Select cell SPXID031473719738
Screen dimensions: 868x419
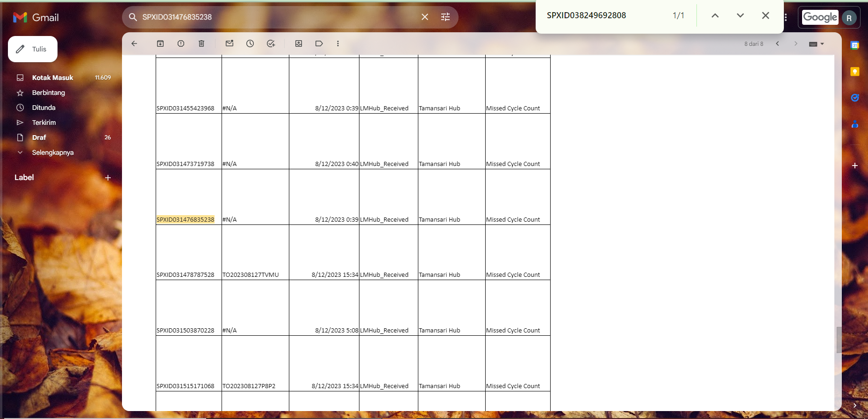tap(186, 164)
